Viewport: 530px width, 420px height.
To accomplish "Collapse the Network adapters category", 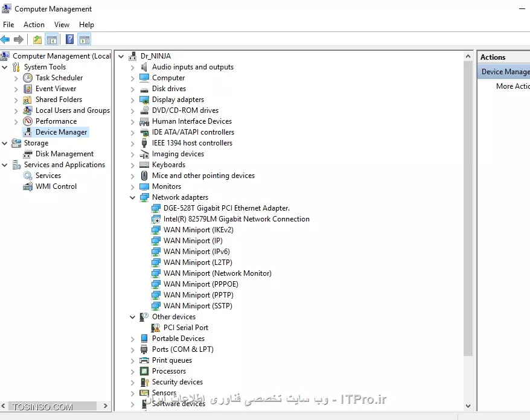I will (x=133, y=198).
